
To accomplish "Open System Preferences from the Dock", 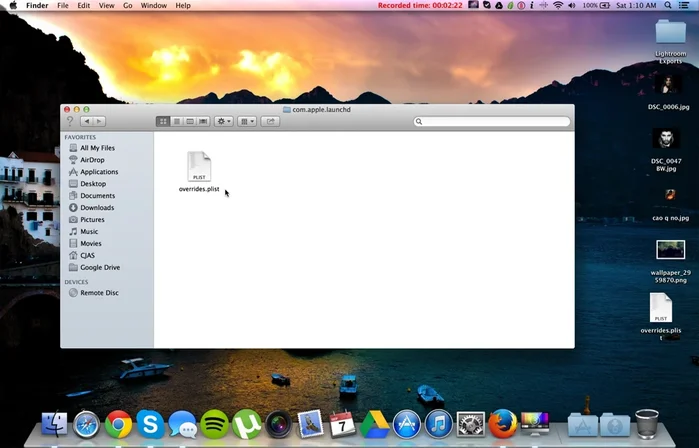I will (x=471, y=424).
